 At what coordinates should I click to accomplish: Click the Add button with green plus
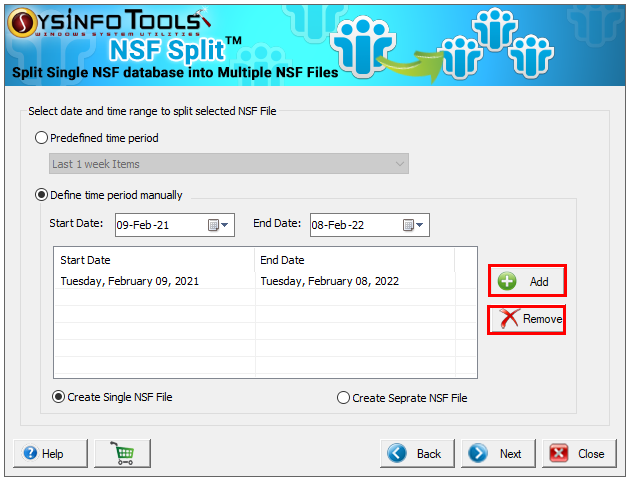(x=527, y=281)
